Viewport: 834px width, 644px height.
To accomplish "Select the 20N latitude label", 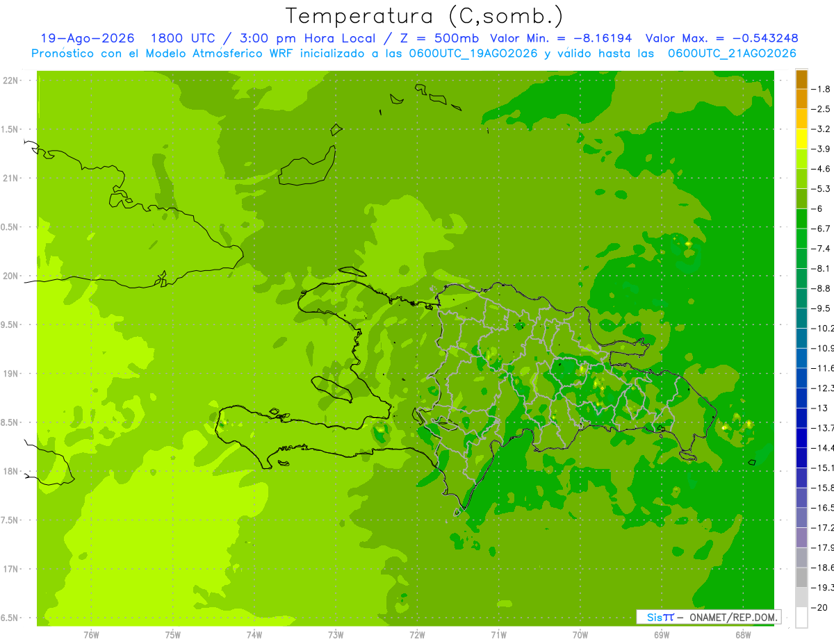I will pos(10,276).
